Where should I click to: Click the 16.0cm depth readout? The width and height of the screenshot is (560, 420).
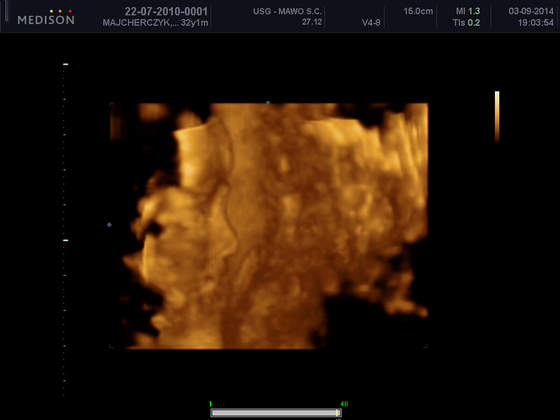(418, 11)
